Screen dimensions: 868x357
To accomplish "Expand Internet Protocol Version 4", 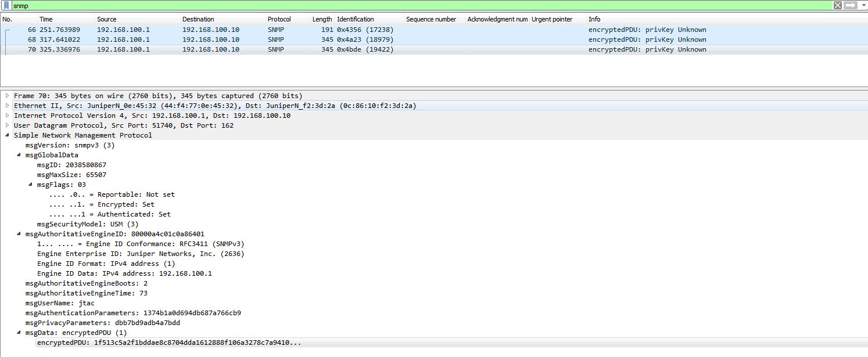I will [x=6, y=115].
